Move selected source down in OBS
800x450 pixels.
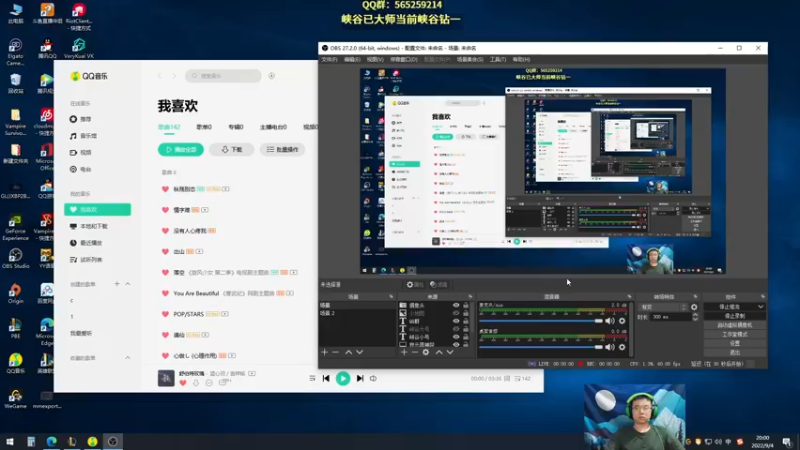[x=450, y=352]
